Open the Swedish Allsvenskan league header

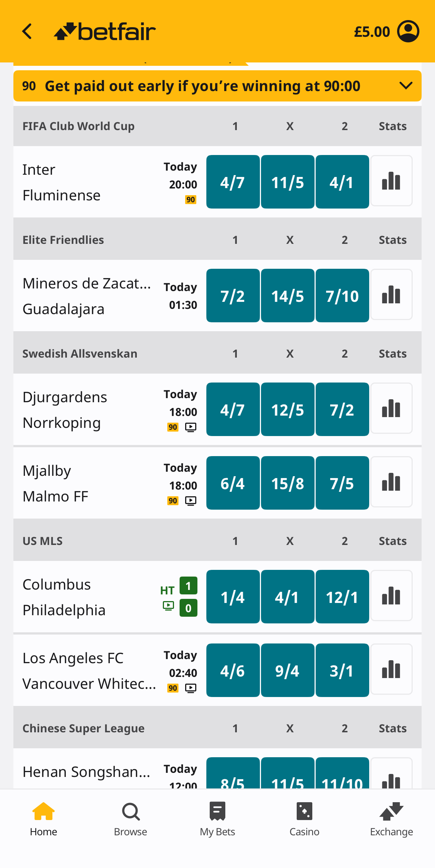(x=80, y=354)
